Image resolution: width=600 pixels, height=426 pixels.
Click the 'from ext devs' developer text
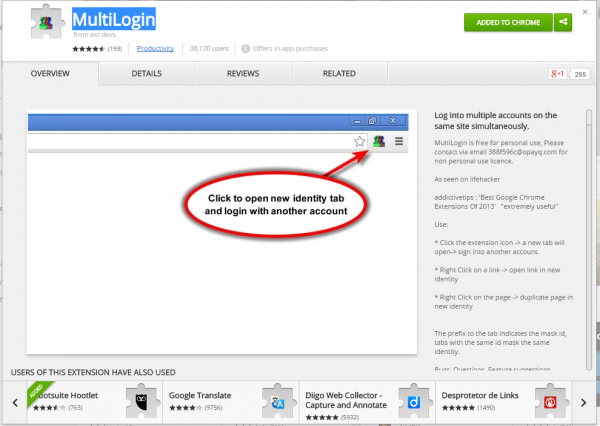95,34
